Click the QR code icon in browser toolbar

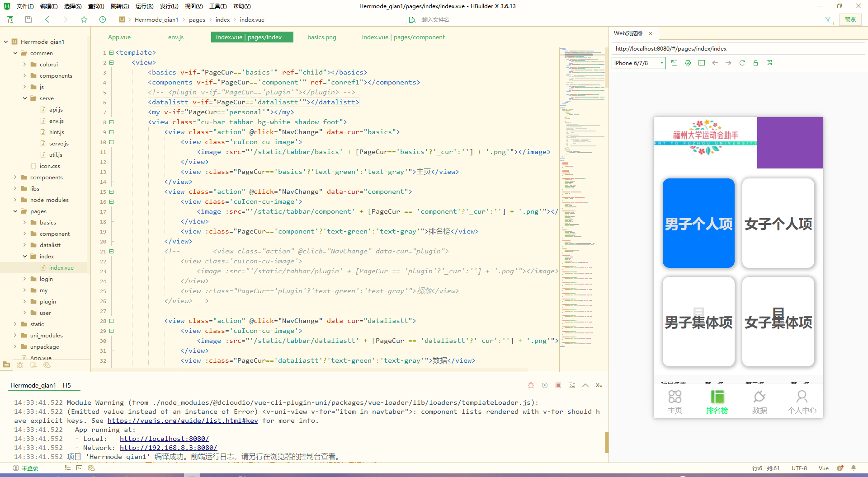point(769,63)
